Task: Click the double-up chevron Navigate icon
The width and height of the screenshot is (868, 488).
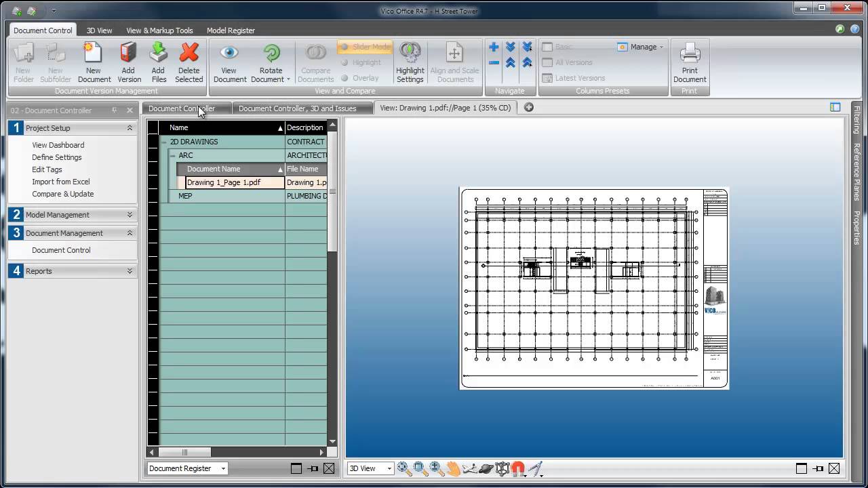Action: point(511,62)
